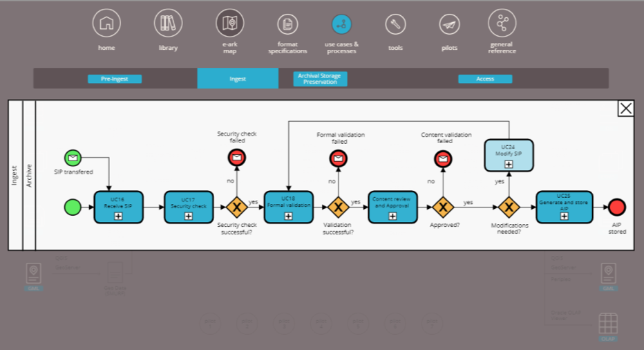Click the Security check successful gateway diamond
Viewport: 644px width, 350px height.
click(237, 207)
